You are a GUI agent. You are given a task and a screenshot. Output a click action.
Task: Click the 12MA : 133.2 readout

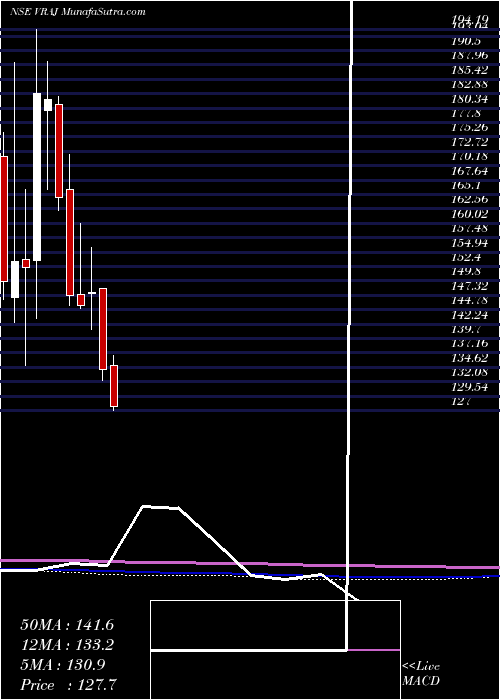click(x=67, y=644)
